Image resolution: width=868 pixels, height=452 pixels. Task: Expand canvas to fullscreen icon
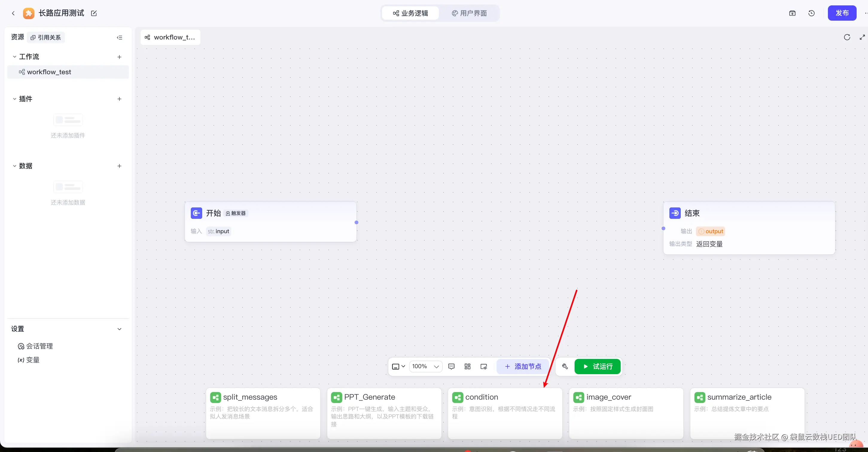[862, 37]
